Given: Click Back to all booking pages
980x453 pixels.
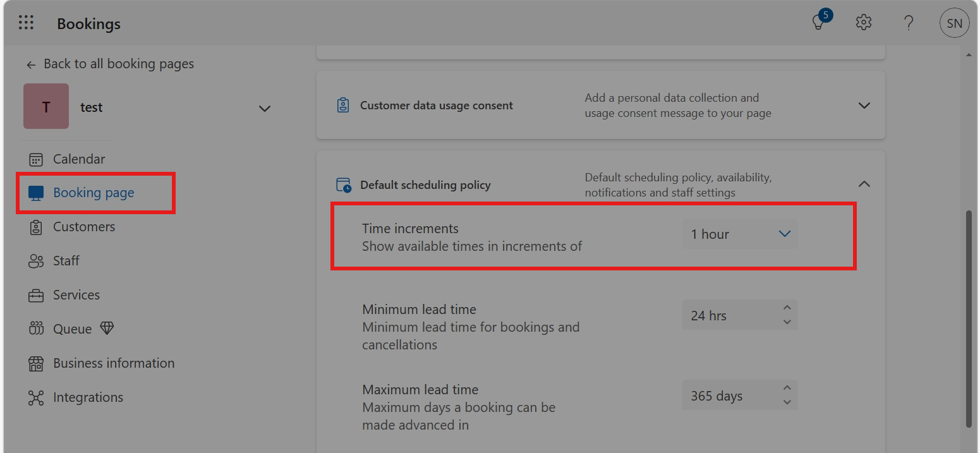Looking at the screenshot, I should 110,64.
